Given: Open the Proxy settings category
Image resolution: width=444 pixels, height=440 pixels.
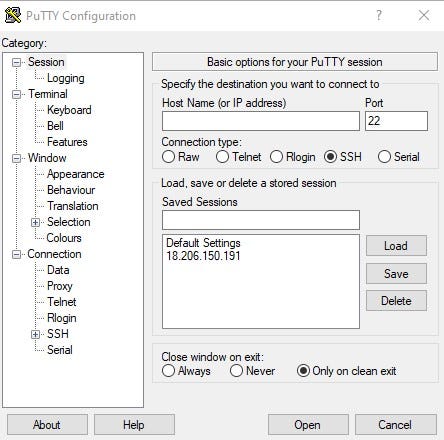Looking at the screenshot, I should pyautogui.click(x=60, y=286).
